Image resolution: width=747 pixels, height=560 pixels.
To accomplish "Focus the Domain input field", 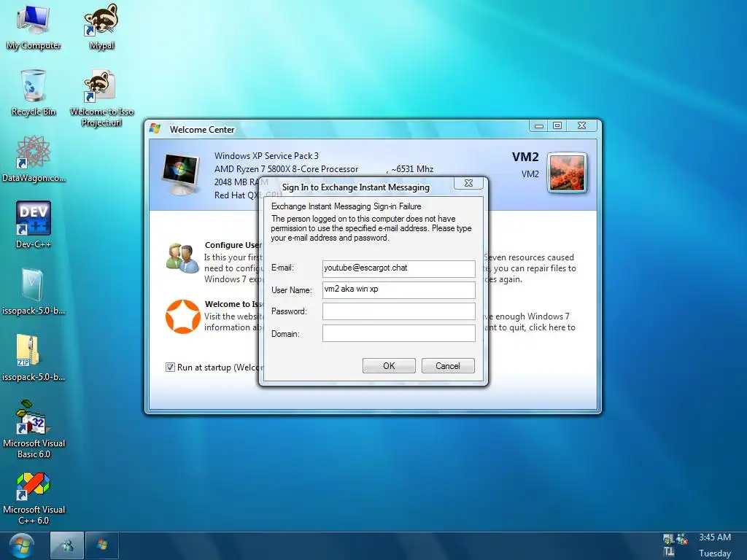I will pos(399,333).
